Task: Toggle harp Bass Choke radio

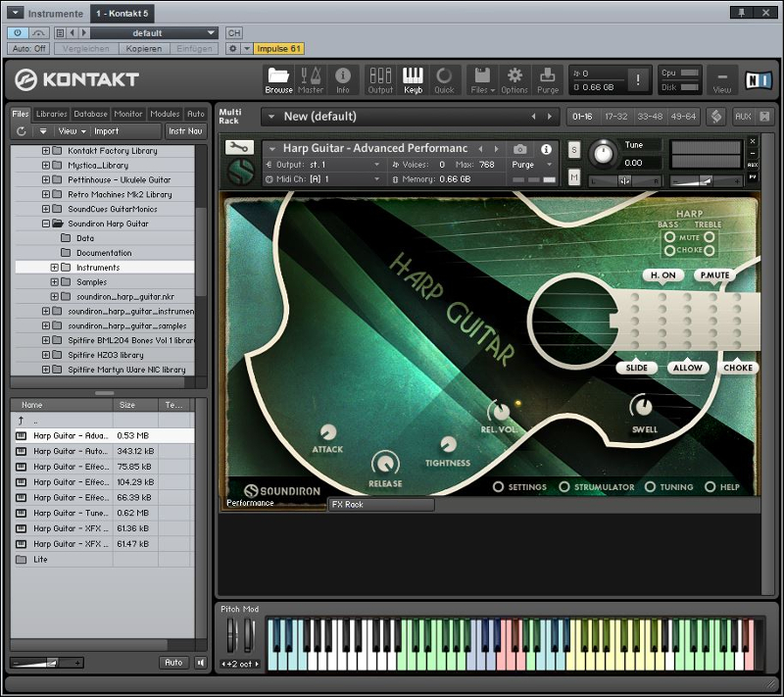Action: [x=669, y=250]
